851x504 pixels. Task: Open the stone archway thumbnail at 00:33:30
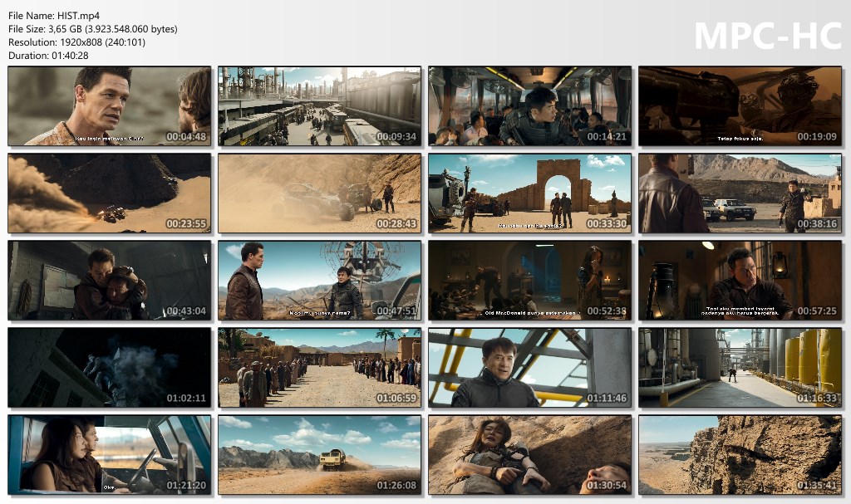[x=530, y=193]
